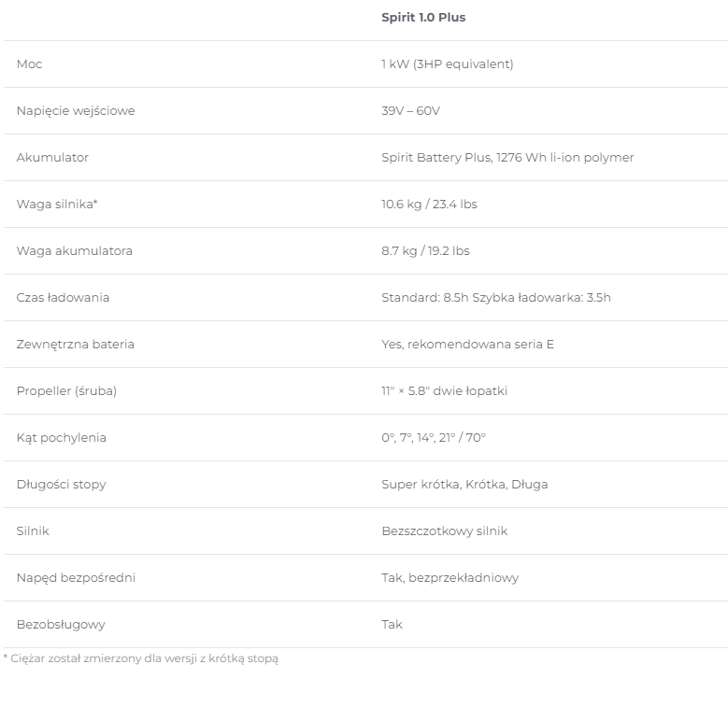
Task: Click the Tak, bezprzekładniowy value
Action: [450, 578]
